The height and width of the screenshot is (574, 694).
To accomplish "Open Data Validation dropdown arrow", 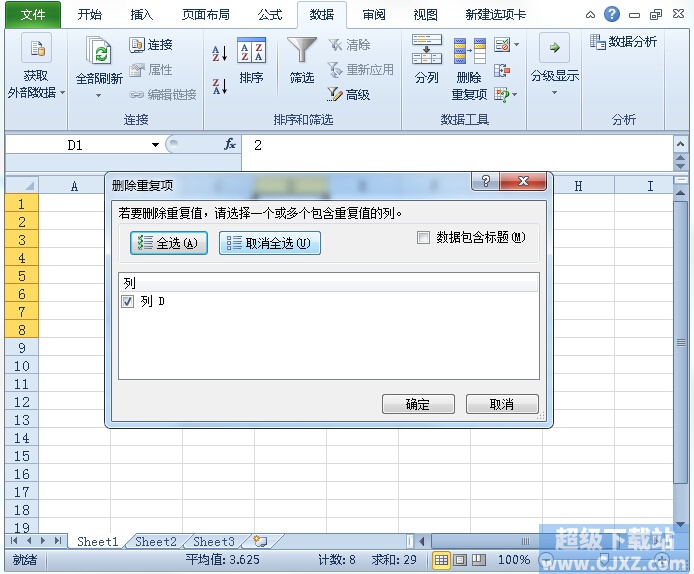I will coord(516,45).
